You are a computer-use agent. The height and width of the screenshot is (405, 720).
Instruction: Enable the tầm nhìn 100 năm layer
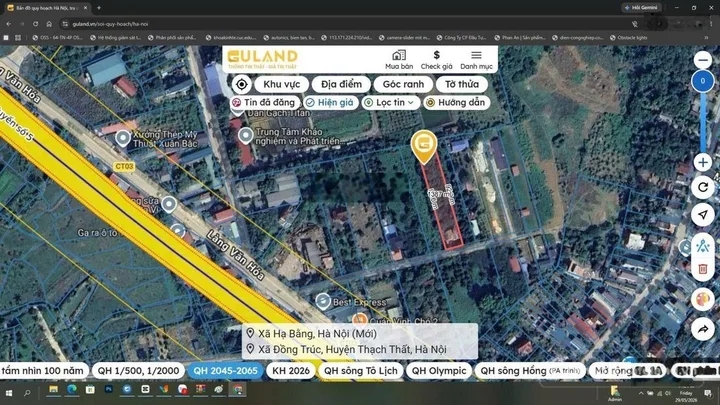43,371
